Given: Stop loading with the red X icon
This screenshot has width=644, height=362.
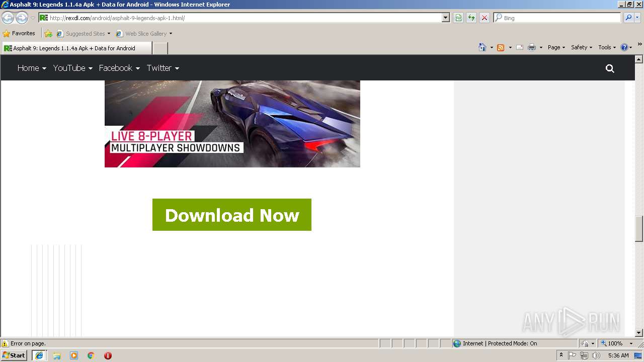Looking at the screenshot, I should (x=484, y=18).
